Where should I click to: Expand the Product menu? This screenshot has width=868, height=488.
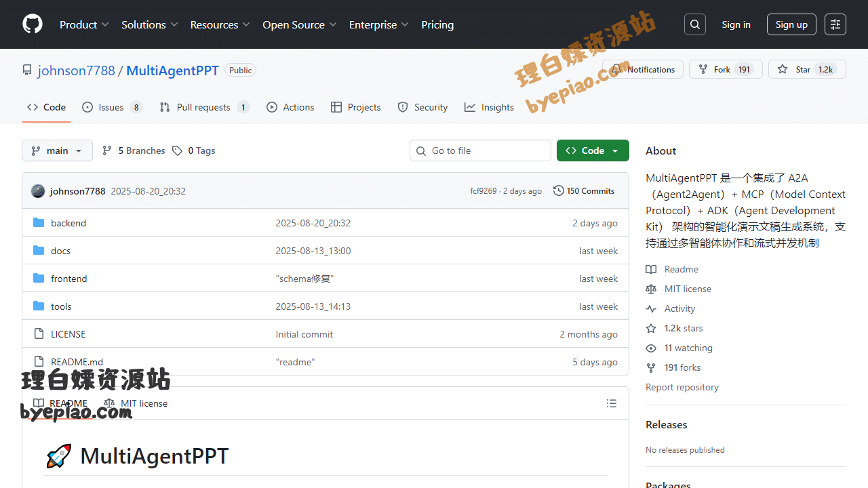tap(84, 24)
